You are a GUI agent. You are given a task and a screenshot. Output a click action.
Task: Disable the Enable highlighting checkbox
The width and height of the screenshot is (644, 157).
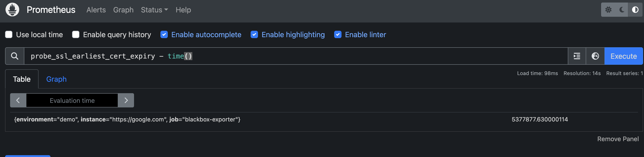pos(254,34)
